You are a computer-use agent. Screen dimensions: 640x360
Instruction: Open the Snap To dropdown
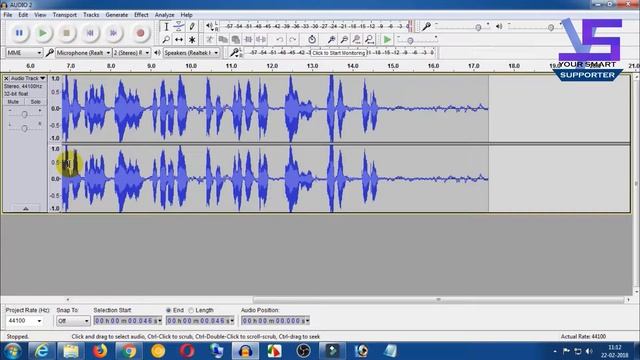pos(73,321)
